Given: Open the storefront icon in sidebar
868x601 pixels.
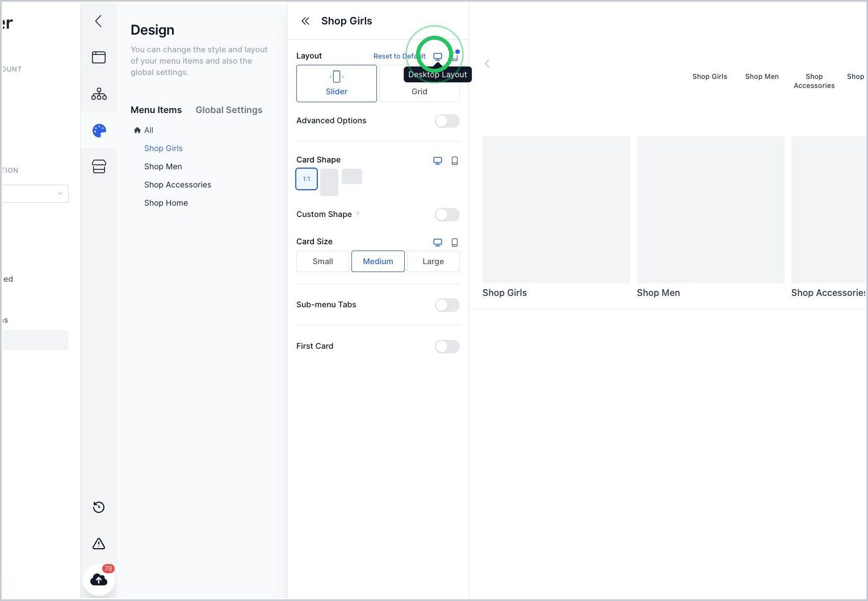Looking at the screenshot, I should click(99, 166).
